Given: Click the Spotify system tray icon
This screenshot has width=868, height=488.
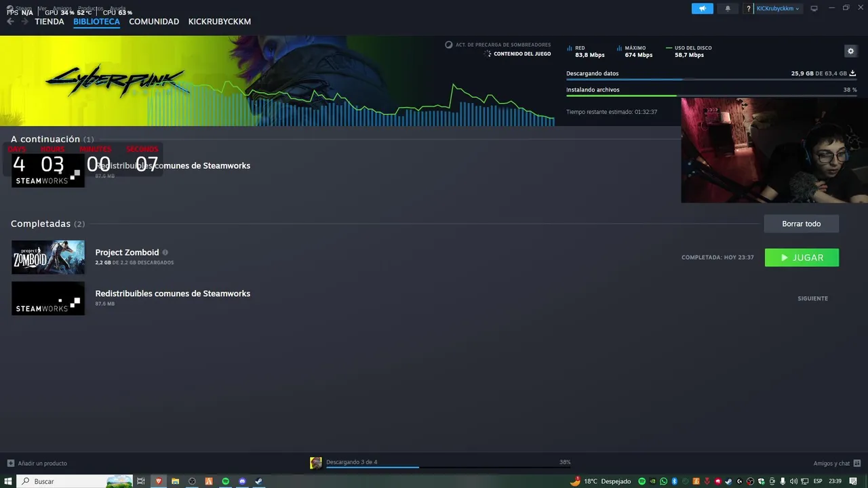Looking at the screenshot, I should tap(642, 481).
